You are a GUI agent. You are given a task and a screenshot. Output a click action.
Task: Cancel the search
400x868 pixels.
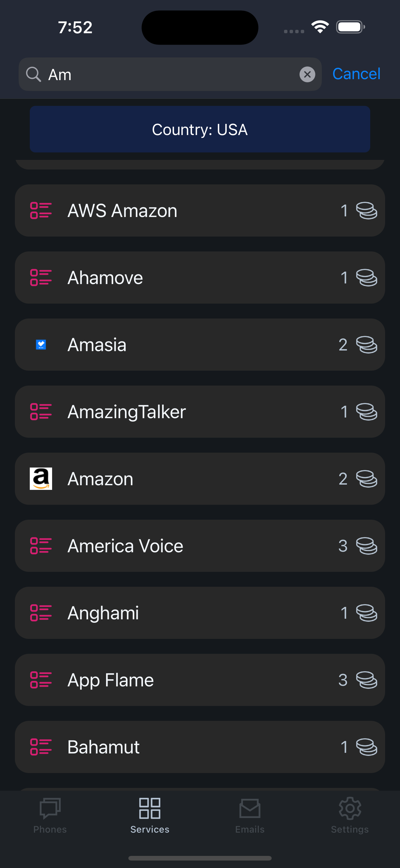[x=356, y=74]
